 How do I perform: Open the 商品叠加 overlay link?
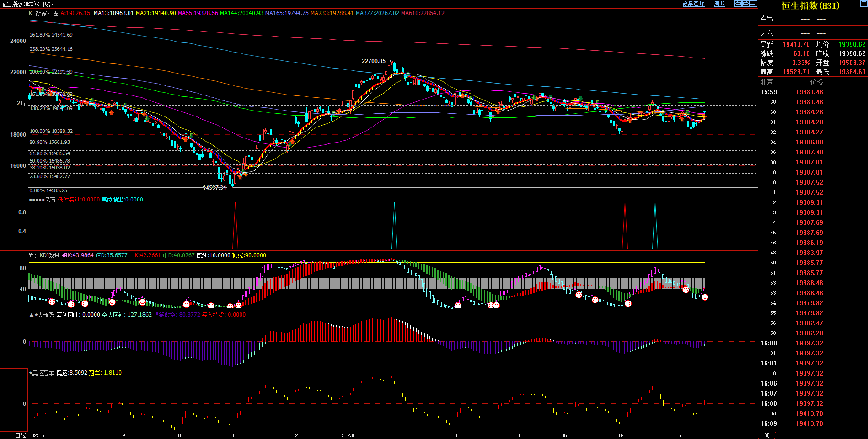pyautogui.click(x=693, y=4)
